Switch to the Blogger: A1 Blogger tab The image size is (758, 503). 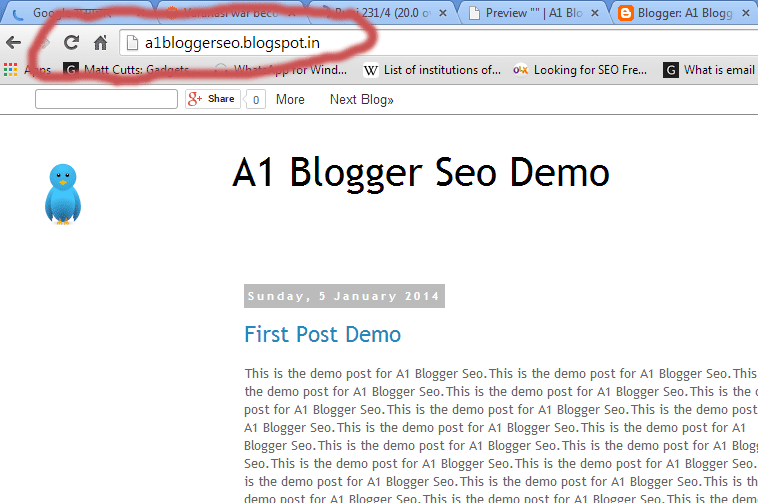[x=680, y=13]
